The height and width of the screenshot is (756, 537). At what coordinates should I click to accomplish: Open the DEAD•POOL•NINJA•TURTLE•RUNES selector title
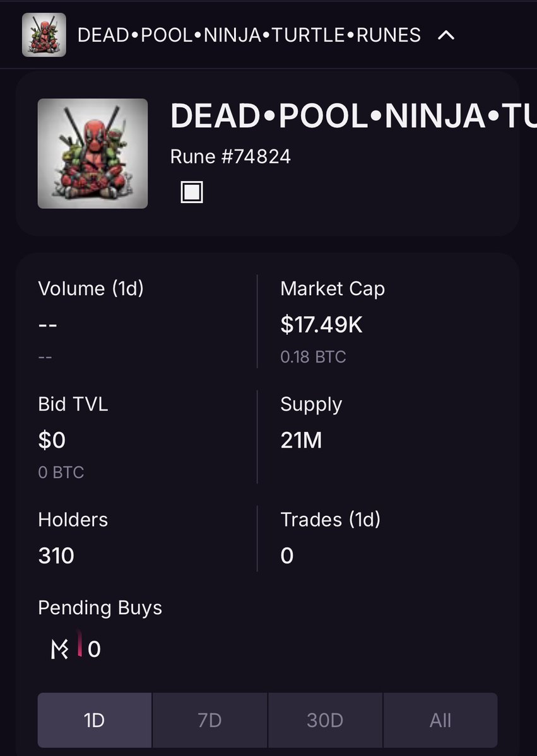point(249,35)
